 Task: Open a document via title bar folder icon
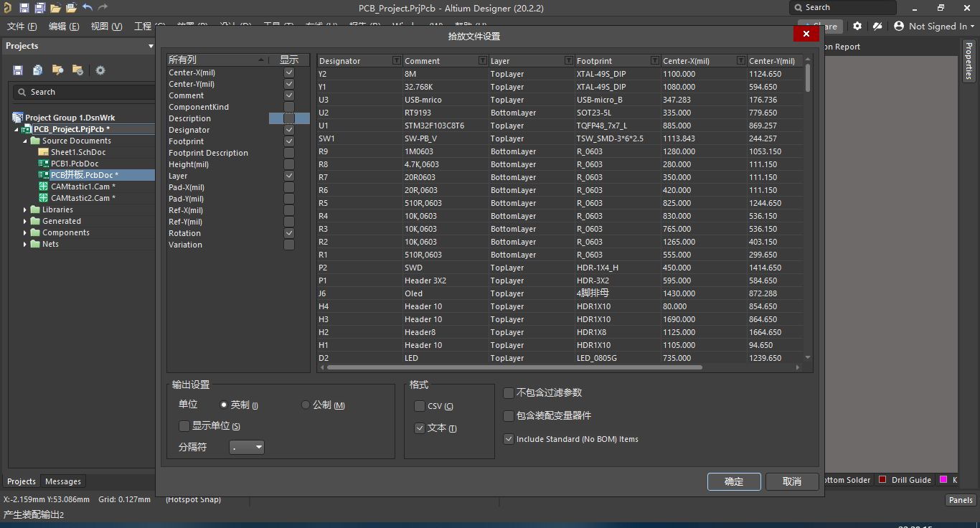click(55, 8)
